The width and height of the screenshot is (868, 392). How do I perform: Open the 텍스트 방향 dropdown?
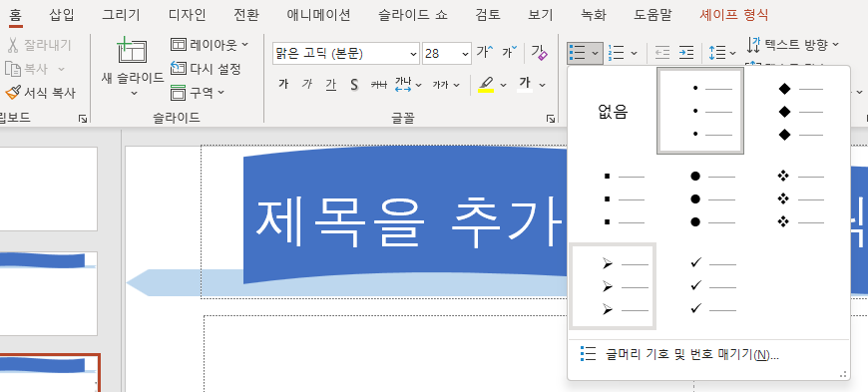point(793,44)
